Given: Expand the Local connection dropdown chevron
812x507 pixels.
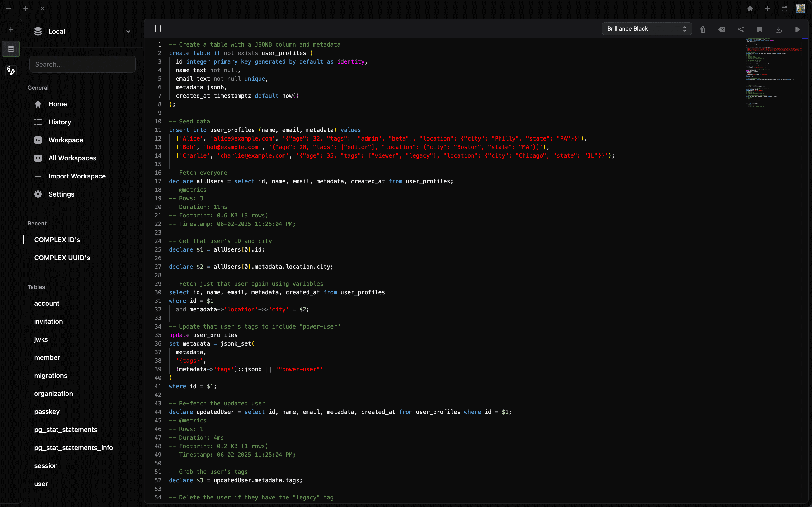Looking at the screenshot, I should coord(128,32).
